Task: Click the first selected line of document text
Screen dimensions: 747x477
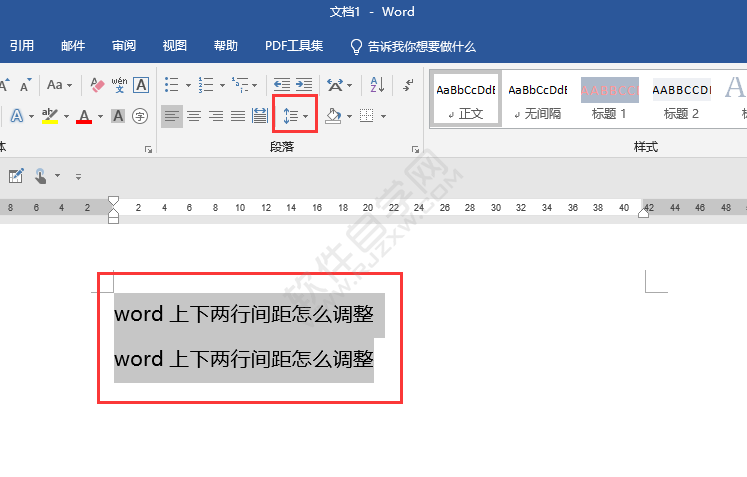Action: pos(244,315)
